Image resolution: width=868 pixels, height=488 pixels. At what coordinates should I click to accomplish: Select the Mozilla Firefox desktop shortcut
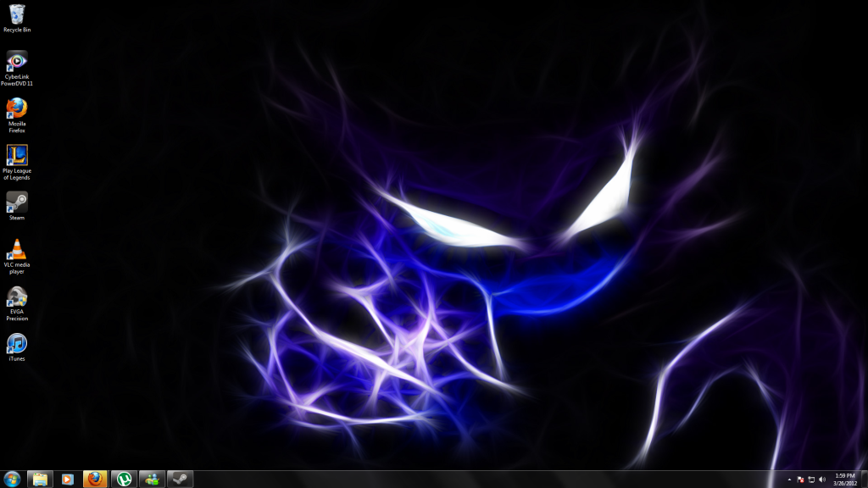17,115
